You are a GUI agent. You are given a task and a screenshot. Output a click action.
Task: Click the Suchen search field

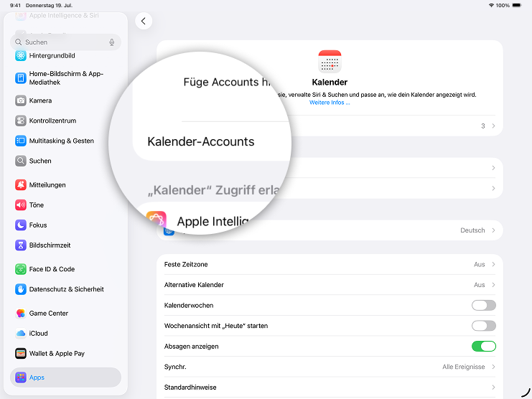point(65,42)
